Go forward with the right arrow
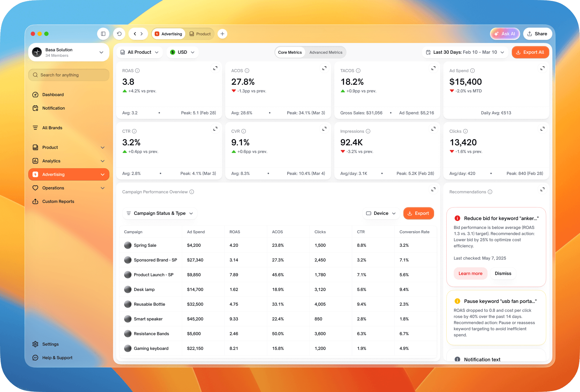This screenshot has width=580, height=392. tap(142, 34)
